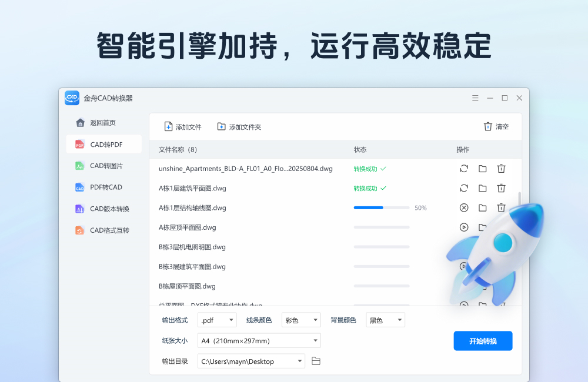Open the hamburger menu in title bar
The width and height of the screenshot is (588, 382).
click(x=475, y=98)
